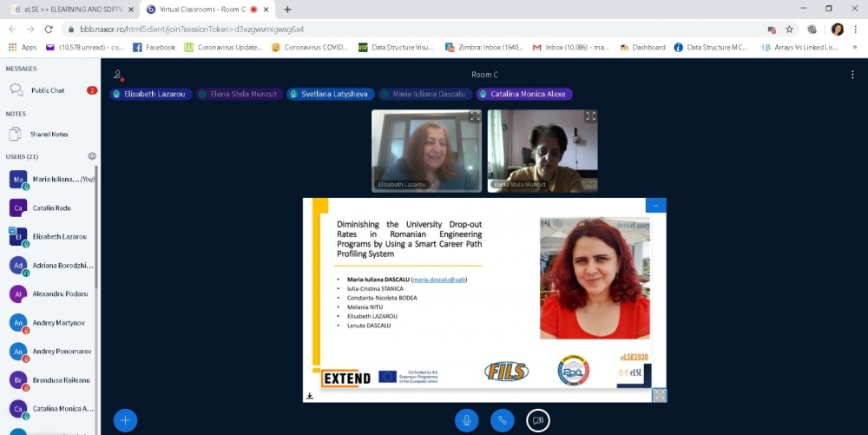
Task: Toggle the microphone mute button
Action: [467, 420]
